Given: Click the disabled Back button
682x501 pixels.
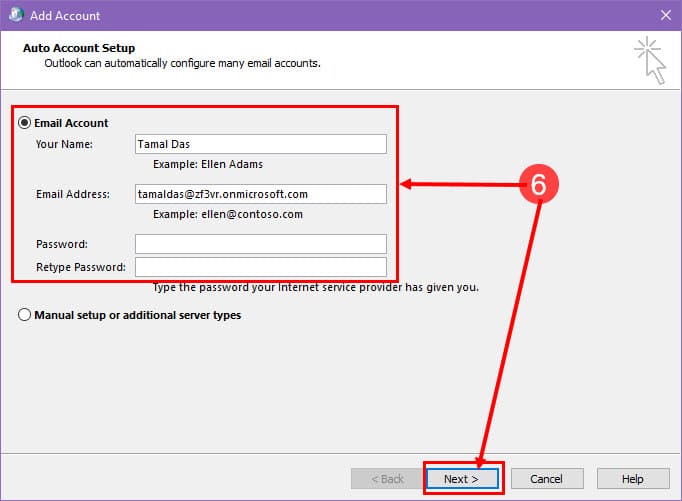Looking at the screenshot, I should tap(387, 479).
